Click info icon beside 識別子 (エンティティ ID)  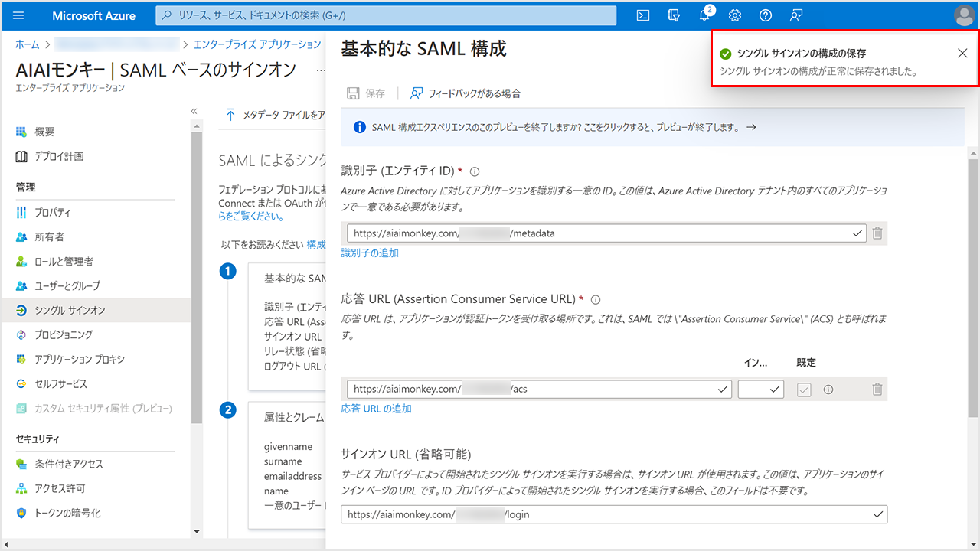[x=475, y=171]
